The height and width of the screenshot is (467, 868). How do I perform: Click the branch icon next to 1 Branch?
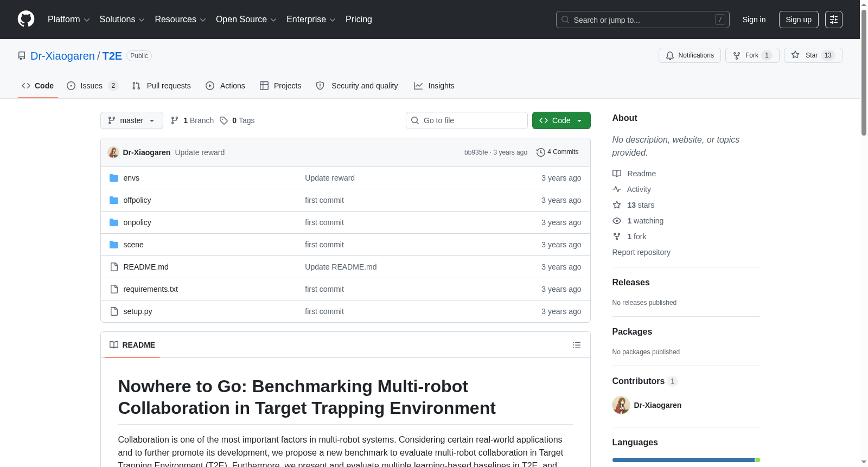click(175, 120)
